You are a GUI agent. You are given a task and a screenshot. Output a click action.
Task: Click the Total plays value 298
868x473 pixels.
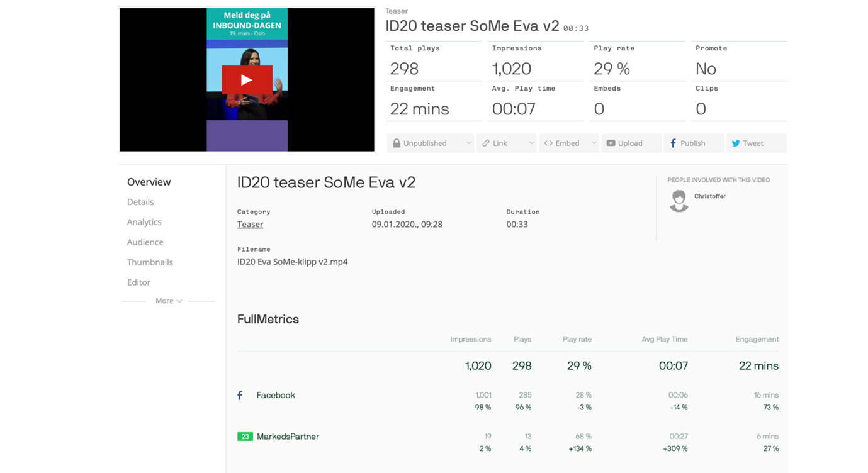pos(404,69)
